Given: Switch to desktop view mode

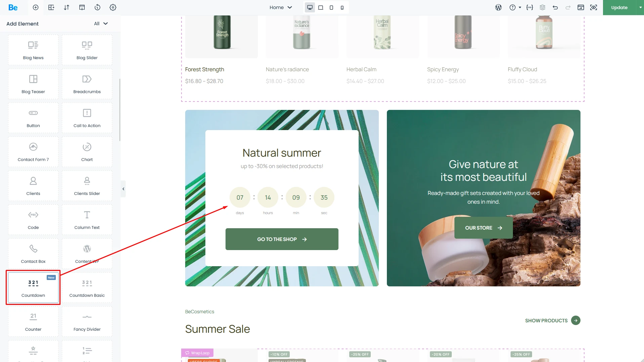Looking at the screenshot, I should click(x=310, y=7).
